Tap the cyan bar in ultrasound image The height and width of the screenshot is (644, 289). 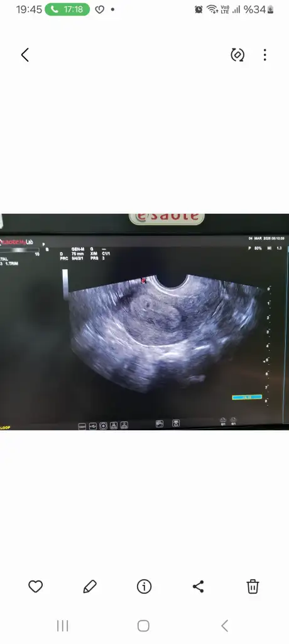[x=247, y=397]
